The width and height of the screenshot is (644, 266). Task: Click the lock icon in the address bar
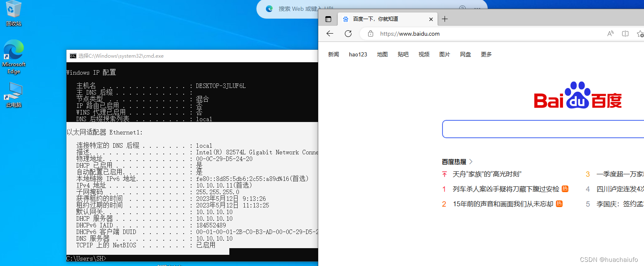[370, 34]
